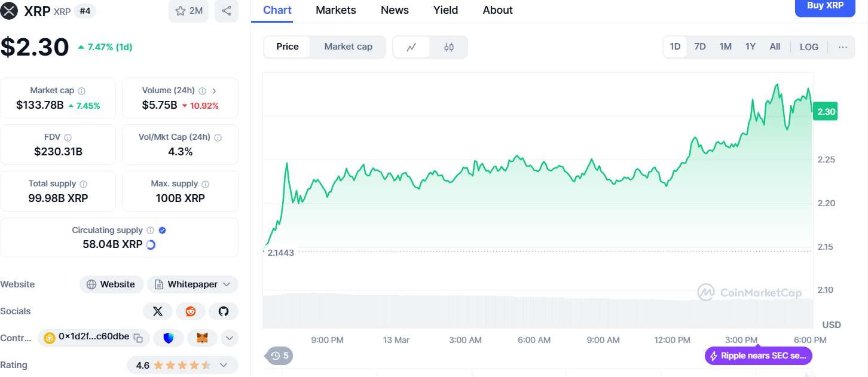Expand more contracts chevron
This screenshot has height=377, width=868.
coord(230,338)
